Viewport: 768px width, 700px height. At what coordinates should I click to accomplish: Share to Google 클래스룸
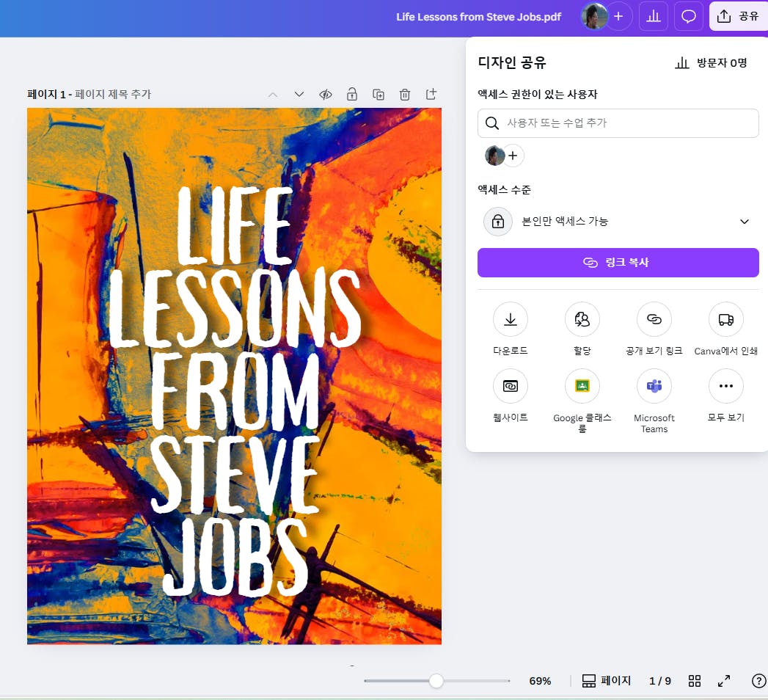pos(582,386)
